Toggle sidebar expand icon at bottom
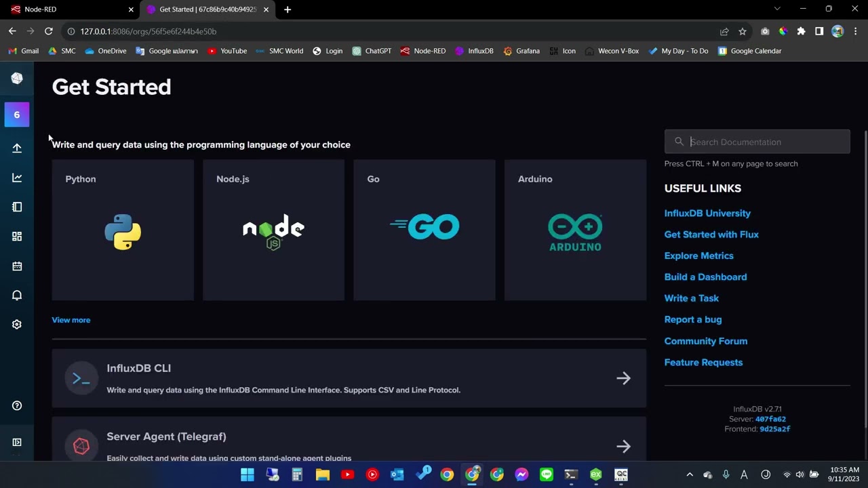 tap(17, 442)
